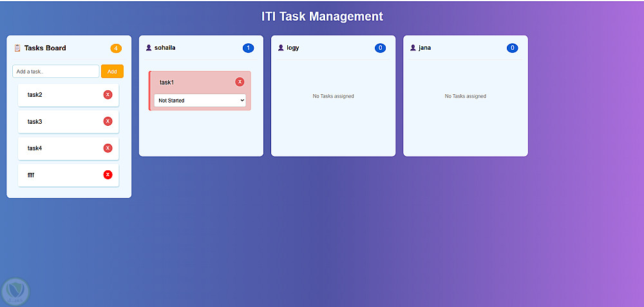Select the task3 card text

35,122
